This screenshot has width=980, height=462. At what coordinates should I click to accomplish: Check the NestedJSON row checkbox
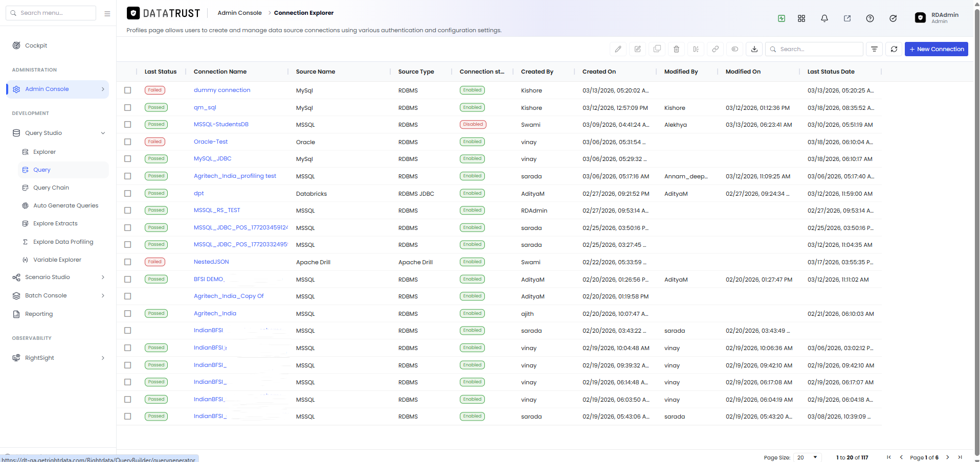tap(128, 262)
